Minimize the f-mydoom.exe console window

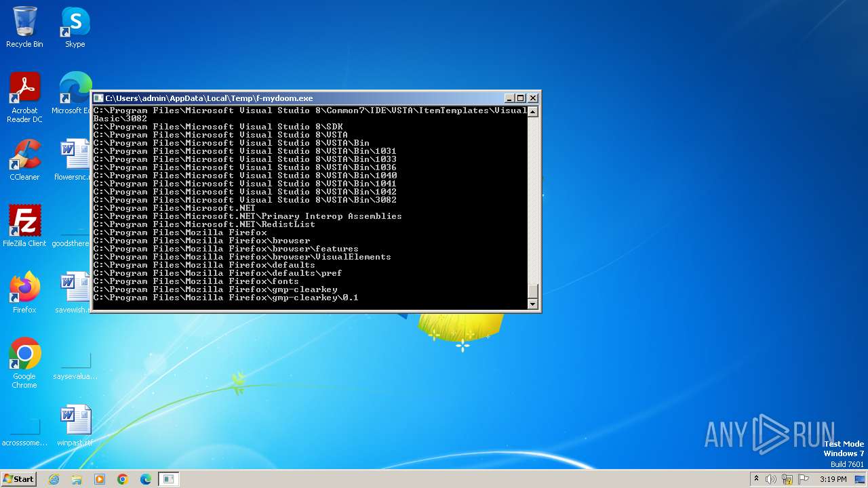[x=509, y=98]
